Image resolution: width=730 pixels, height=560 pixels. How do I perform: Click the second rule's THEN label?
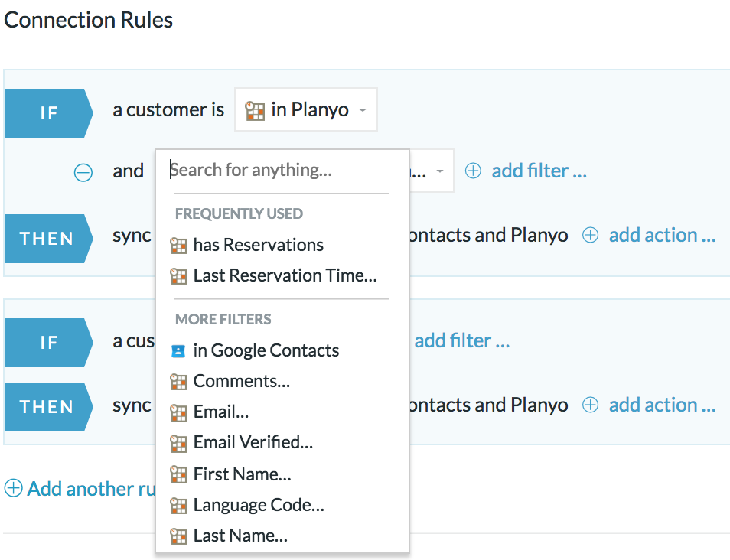tap(49, 407)
